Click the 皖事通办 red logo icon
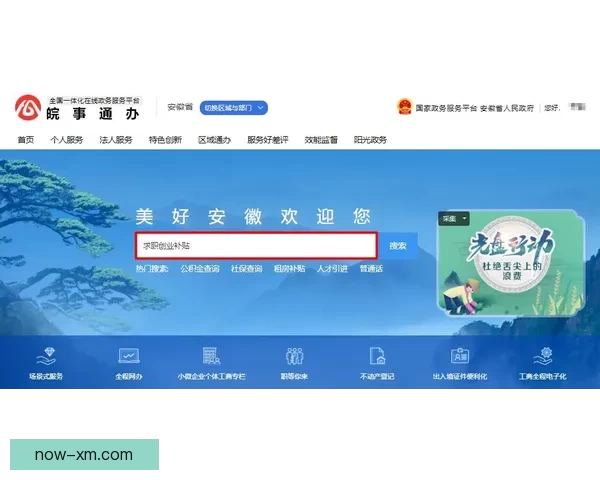This screenshot has height=480, width=600. click(x=28, y=108)
